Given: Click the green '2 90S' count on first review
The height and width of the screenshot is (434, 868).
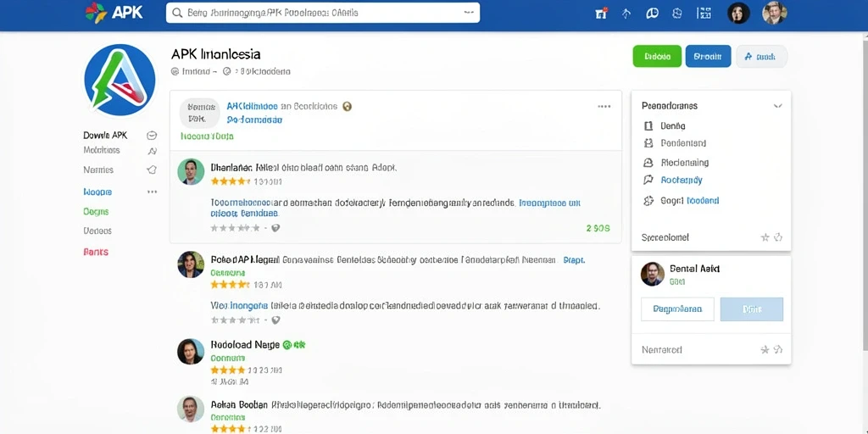Looking at the screenshot, I should 598,228.
